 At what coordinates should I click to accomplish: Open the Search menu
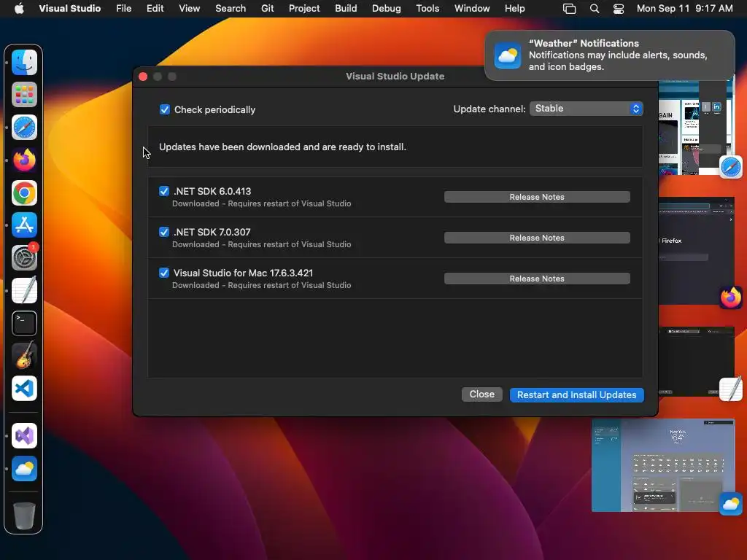click(230, 8)
